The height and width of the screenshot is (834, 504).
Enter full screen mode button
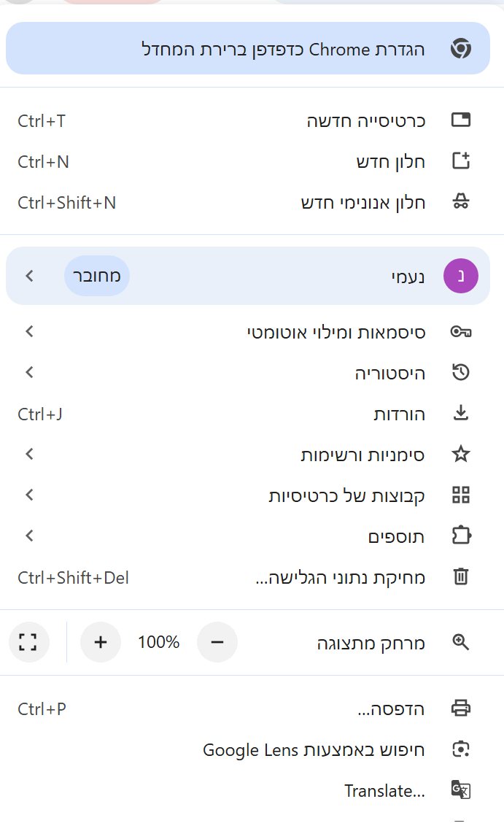(x=28, y=642)
